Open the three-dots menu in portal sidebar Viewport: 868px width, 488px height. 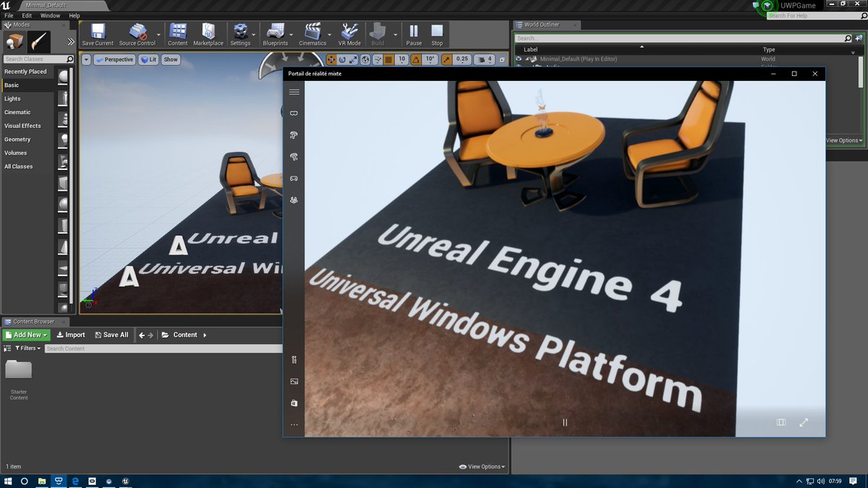[294, 425]
